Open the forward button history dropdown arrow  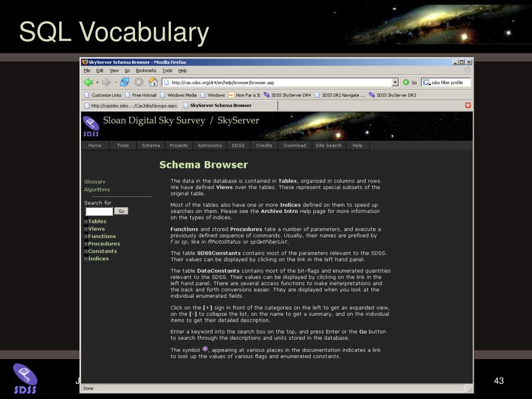tap(115, 83)
